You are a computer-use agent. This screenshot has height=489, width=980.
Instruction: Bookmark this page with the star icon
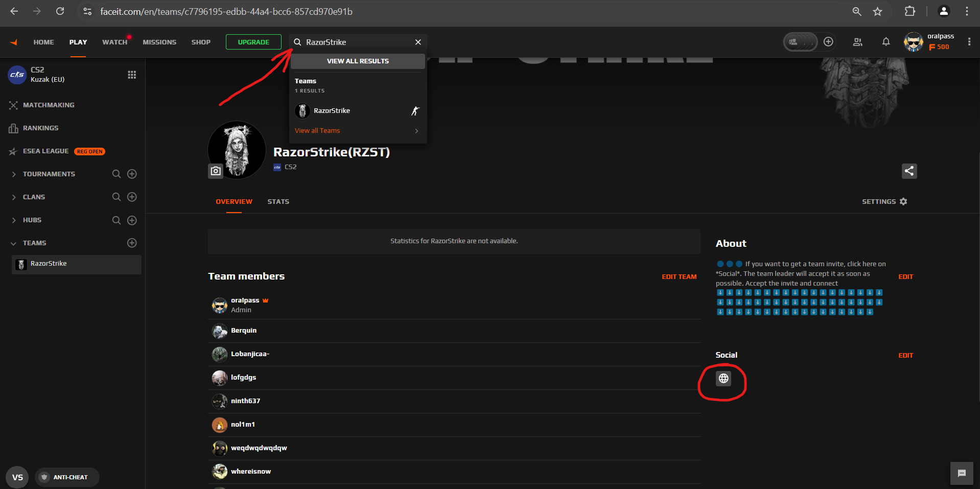pyautogui.click(x=877, y=11)
